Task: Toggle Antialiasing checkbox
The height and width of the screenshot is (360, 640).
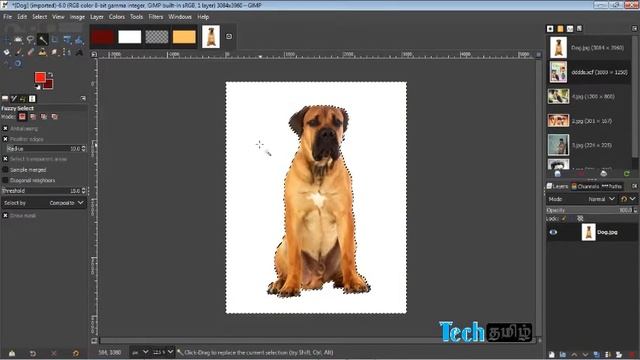Action: pyautogui.click(x=5, y=129)
